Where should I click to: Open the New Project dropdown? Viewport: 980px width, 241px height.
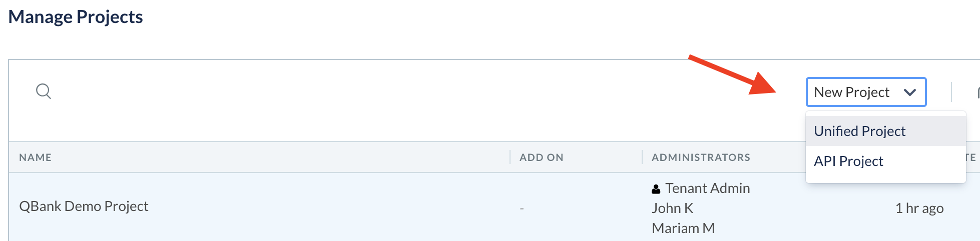[866, 92]
